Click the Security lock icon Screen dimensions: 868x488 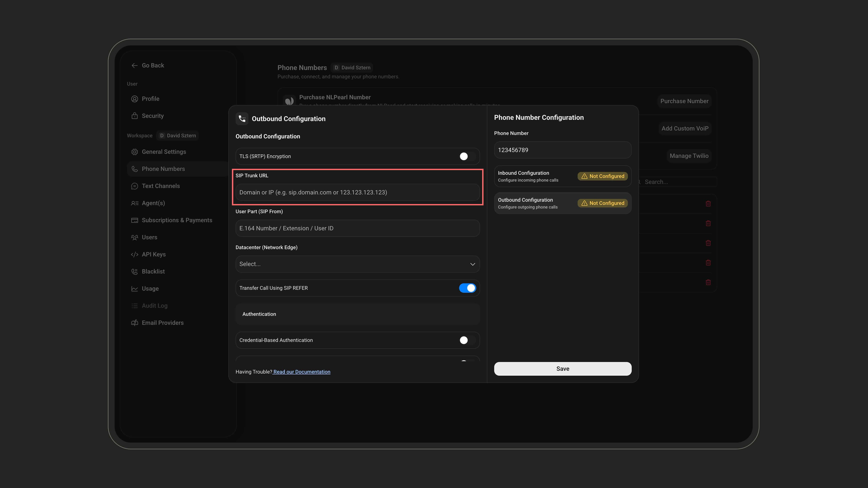coord(134,116)
